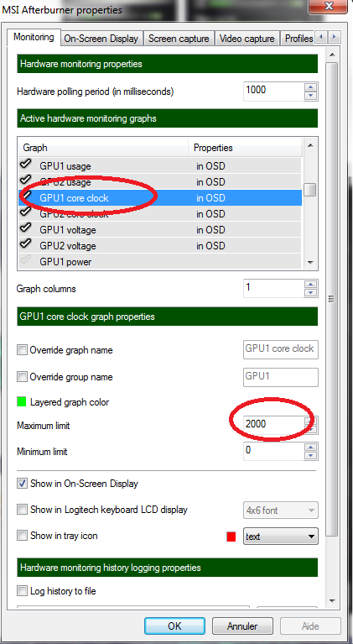353x644 pixels.
Task: Pick the green Layered graph color swatch
Action: (22, 401)
